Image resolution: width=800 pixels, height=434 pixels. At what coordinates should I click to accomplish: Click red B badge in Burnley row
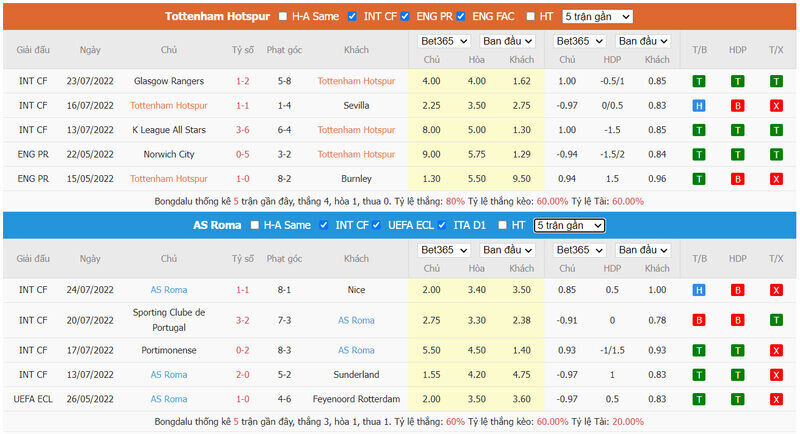pyautogui.click(x=737, y=179)
